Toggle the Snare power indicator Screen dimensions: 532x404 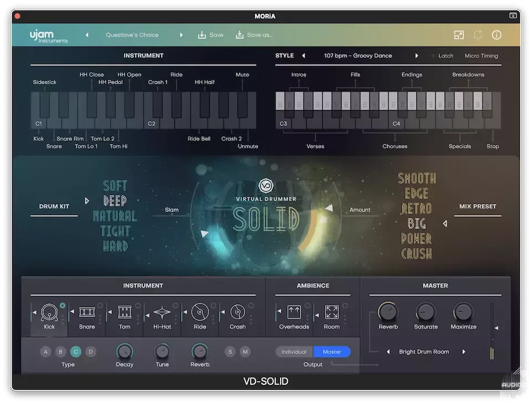(100, 305)
